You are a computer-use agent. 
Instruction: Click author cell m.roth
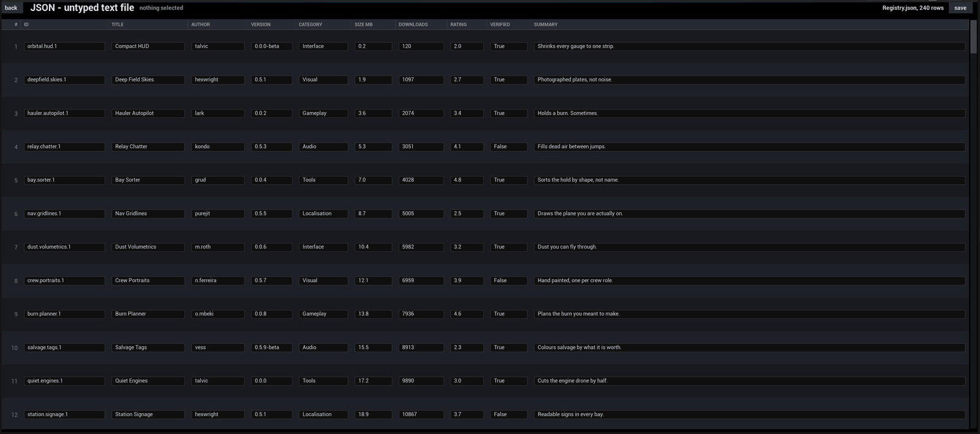[x=217, y=247]
